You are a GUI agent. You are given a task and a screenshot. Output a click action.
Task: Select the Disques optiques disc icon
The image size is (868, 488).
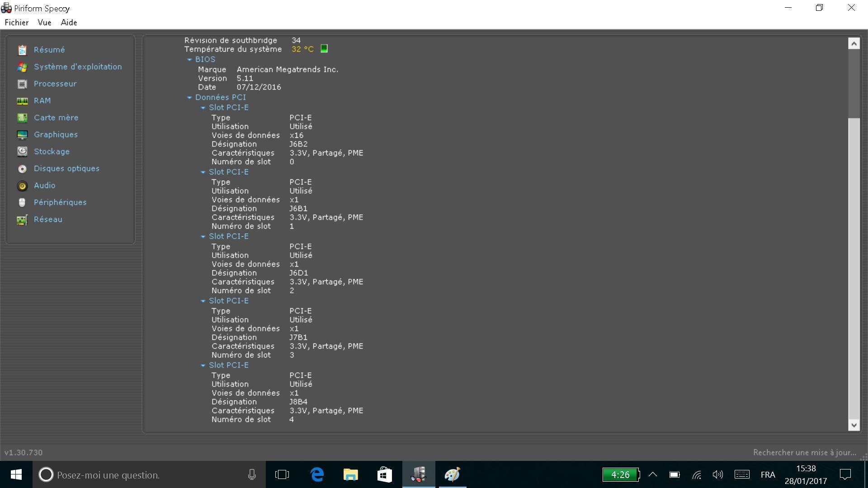click(22, 169)
